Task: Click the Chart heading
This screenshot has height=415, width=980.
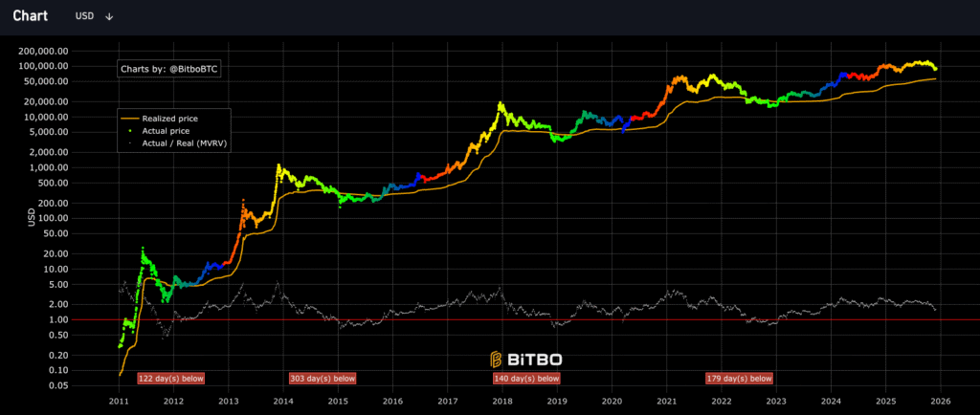Action: coord(31,16)
